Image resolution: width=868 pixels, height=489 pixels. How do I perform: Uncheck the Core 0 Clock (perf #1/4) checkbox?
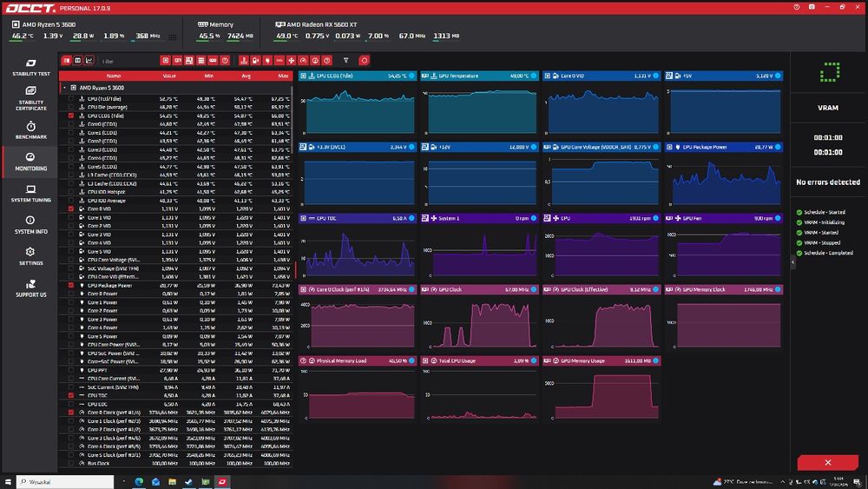(x=71, y=412)
